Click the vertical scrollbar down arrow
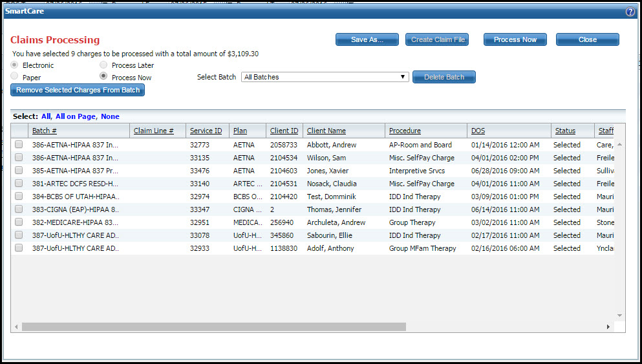 (619, 316)
